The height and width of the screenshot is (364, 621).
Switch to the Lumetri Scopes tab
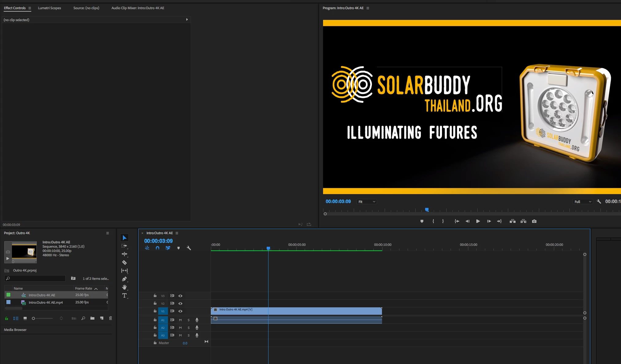point(49,8)
